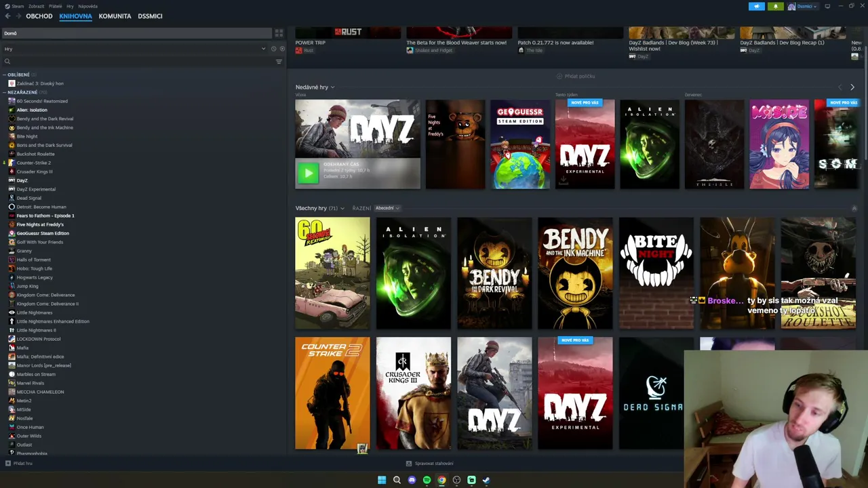Open Bendy and the Dark Revival cover

coord(494,273)
